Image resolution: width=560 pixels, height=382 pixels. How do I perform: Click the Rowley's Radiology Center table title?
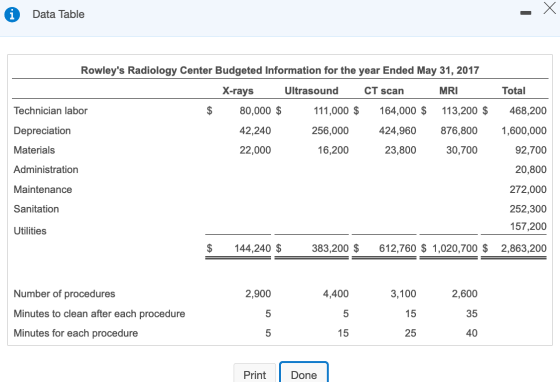[280, 70]
